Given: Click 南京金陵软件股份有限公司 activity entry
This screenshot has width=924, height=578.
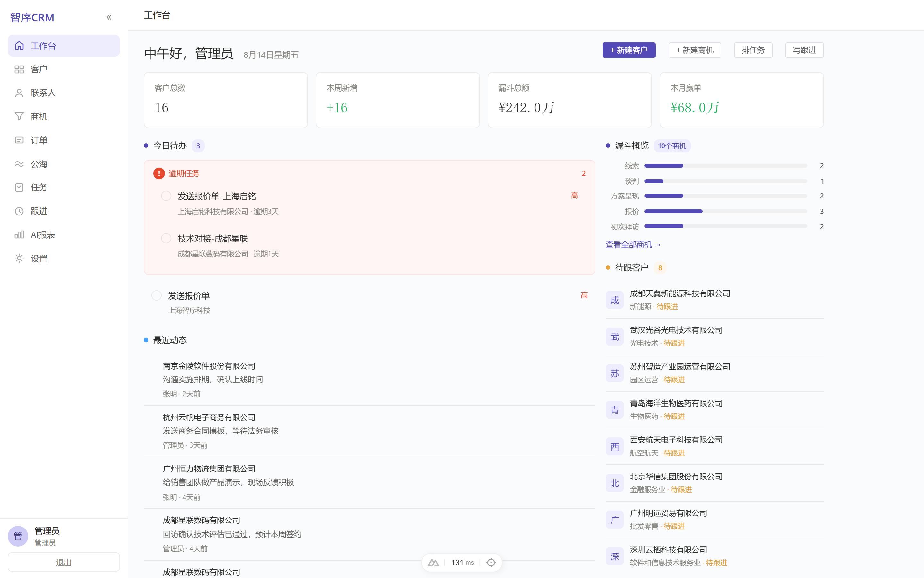Looking at the screenshot, I should pyautogui.click(x=370, y=380).
